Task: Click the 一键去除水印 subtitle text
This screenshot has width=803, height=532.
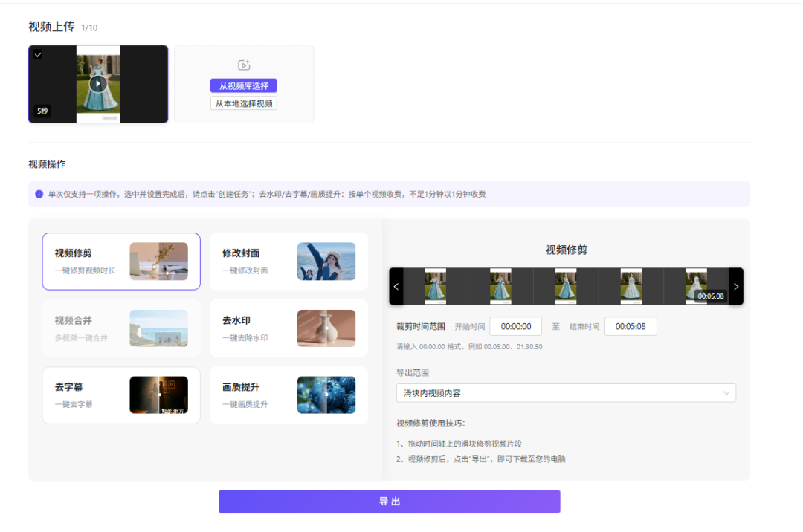Action: point(245,337)
